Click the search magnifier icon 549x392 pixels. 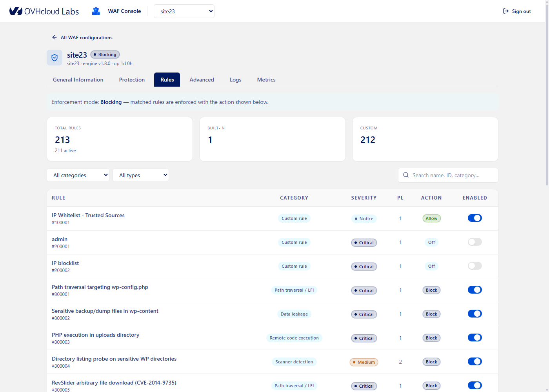click(x=406, y=175)
